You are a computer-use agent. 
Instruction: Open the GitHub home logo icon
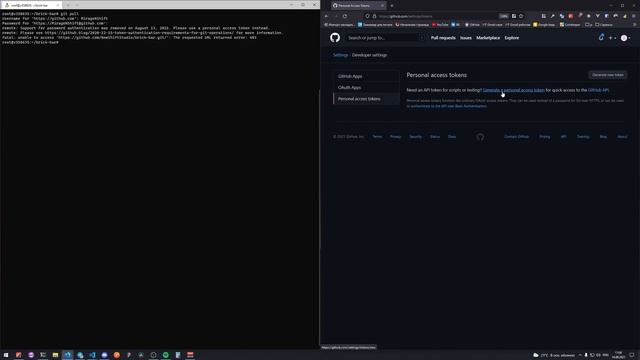[x=335, y=38]
